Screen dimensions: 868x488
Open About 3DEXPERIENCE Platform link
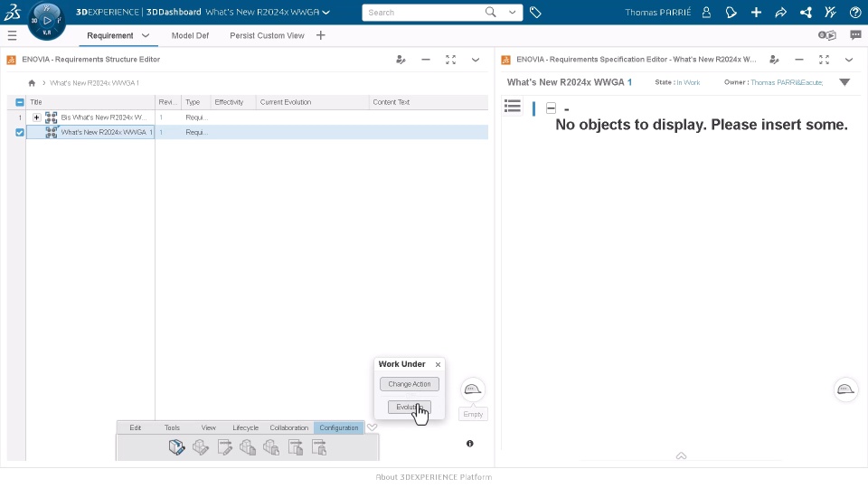[433, 477]
